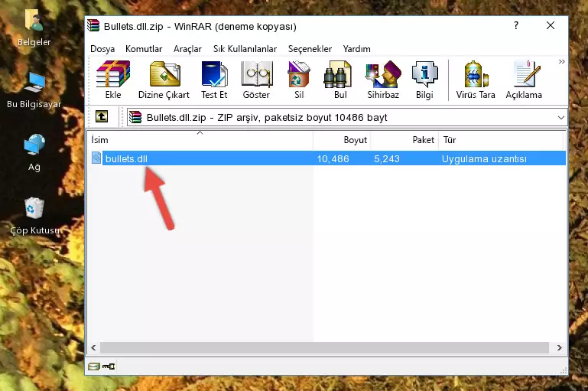Click the 5,243 packed size value
The image size is (588, 391).
click(x=387, y=158)
